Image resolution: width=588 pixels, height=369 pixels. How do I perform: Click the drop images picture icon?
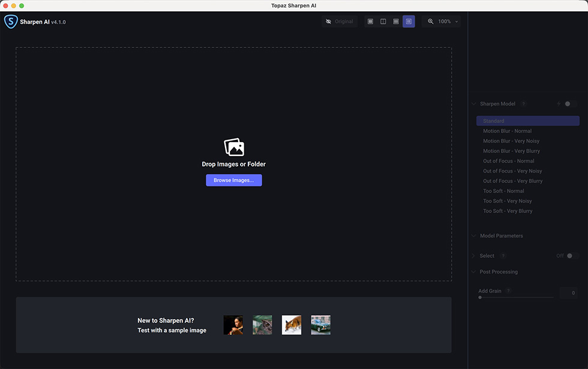point(234,147)
